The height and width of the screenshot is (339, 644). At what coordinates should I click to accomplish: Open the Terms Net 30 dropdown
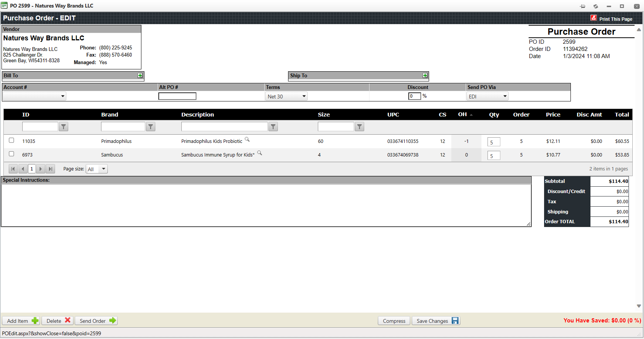[287, 97]
